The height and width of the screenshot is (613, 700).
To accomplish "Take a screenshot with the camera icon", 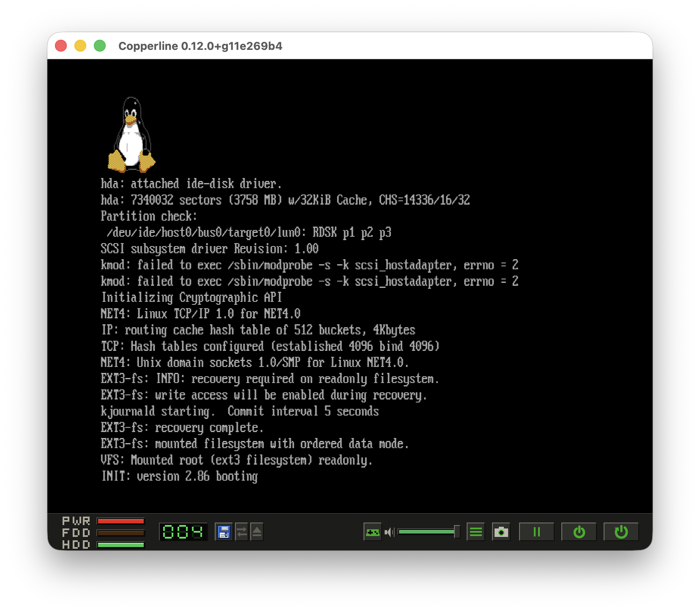I will pyautogui.click(x=501, y=532).
